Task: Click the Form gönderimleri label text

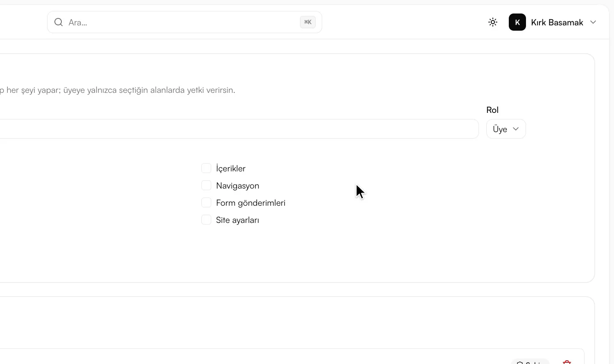Action: click(x=251, y=203)
